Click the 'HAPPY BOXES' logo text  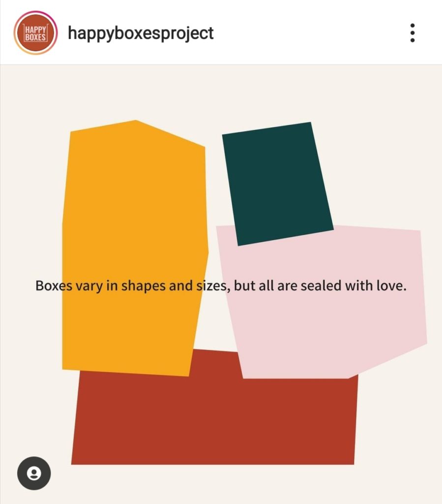pyautogui.click(x=35, y=33)
